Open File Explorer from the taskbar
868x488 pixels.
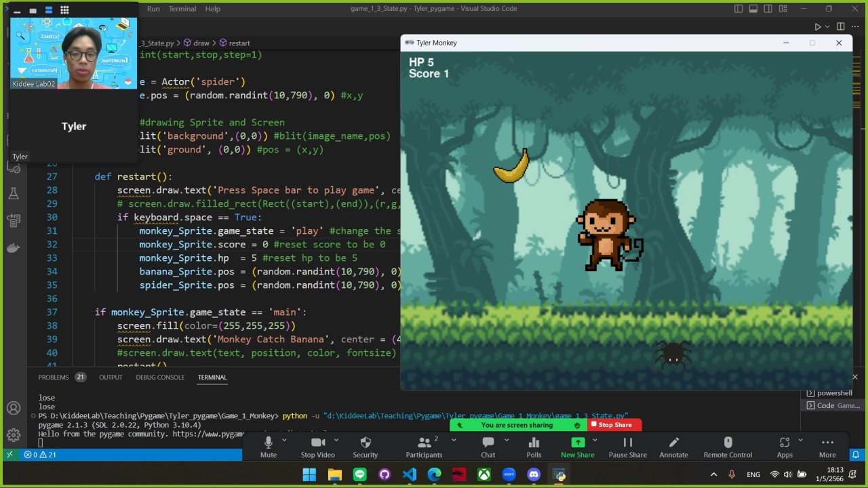334,474
